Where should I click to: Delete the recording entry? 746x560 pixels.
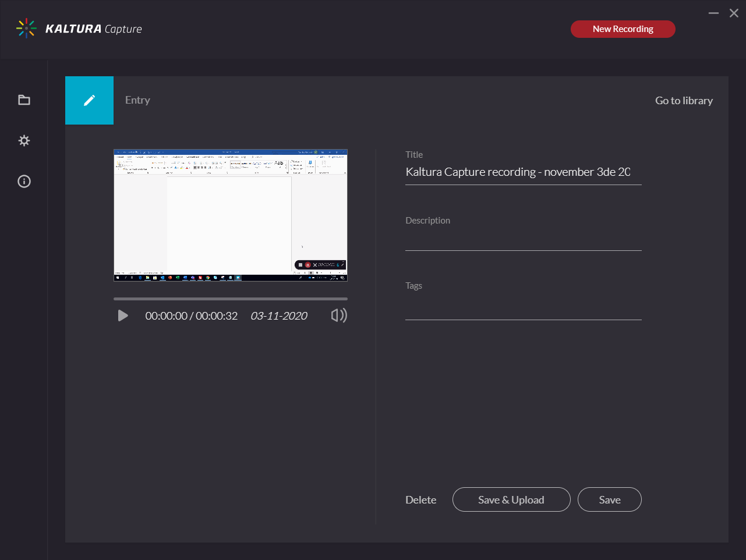[420, 500]
